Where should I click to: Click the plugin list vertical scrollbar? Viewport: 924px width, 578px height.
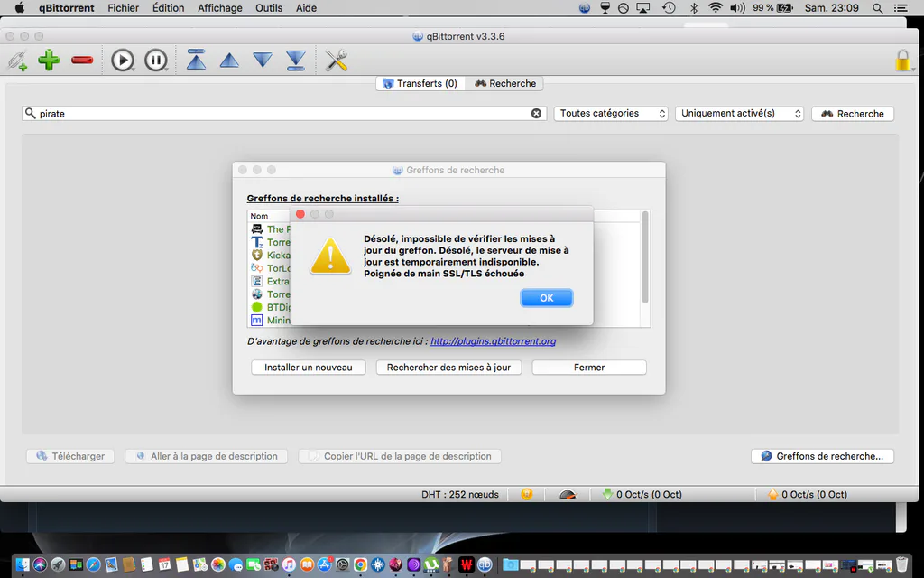tap(645, 256)
